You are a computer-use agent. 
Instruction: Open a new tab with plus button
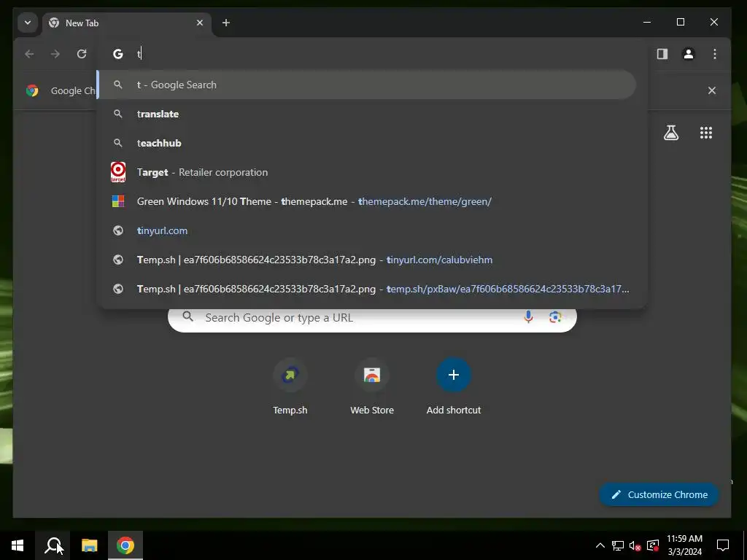coord(226,23)
